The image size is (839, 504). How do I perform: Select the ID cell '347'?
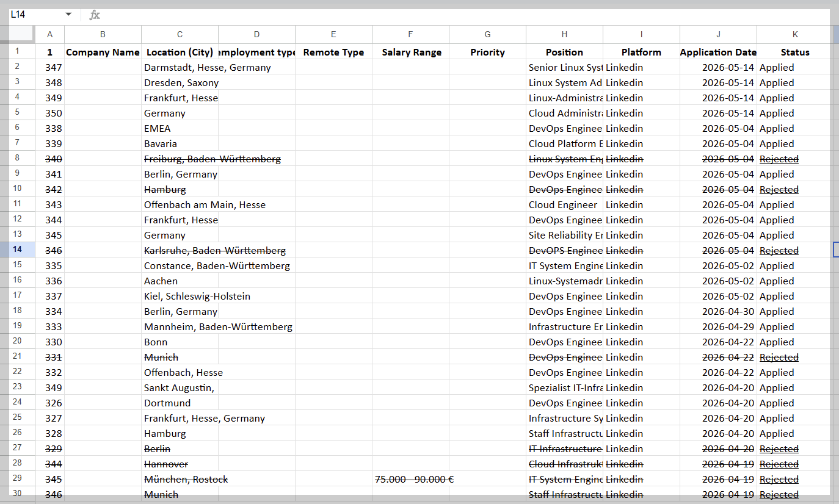pyautogui.click(x=49, y=67)
